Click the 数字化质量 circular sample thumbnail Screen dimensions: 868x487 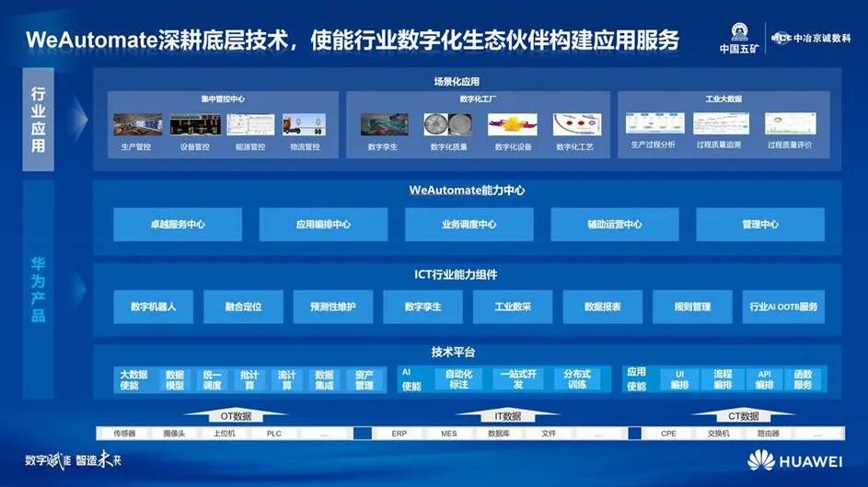448,124
